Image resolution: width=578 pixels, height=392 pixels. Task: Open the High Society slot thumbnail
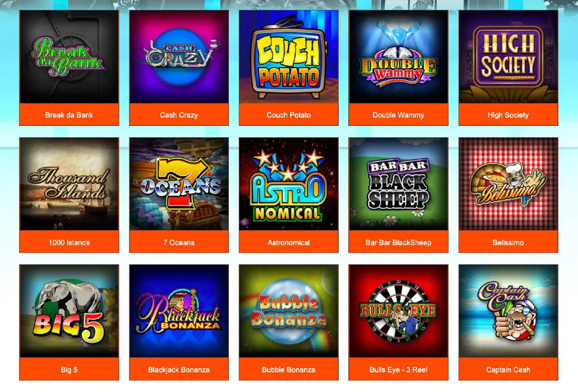pos(508,57)
